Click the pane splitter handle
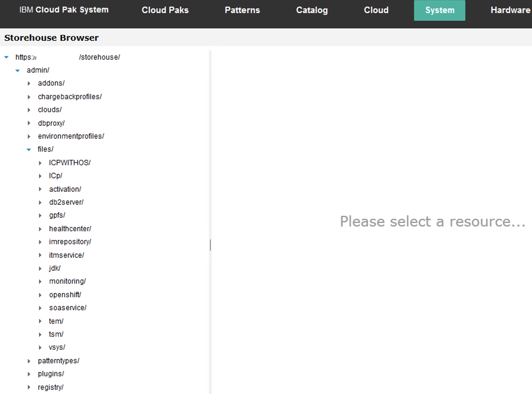Image resolution: width=532 pixels, height=394 pixels. (210, 245)
